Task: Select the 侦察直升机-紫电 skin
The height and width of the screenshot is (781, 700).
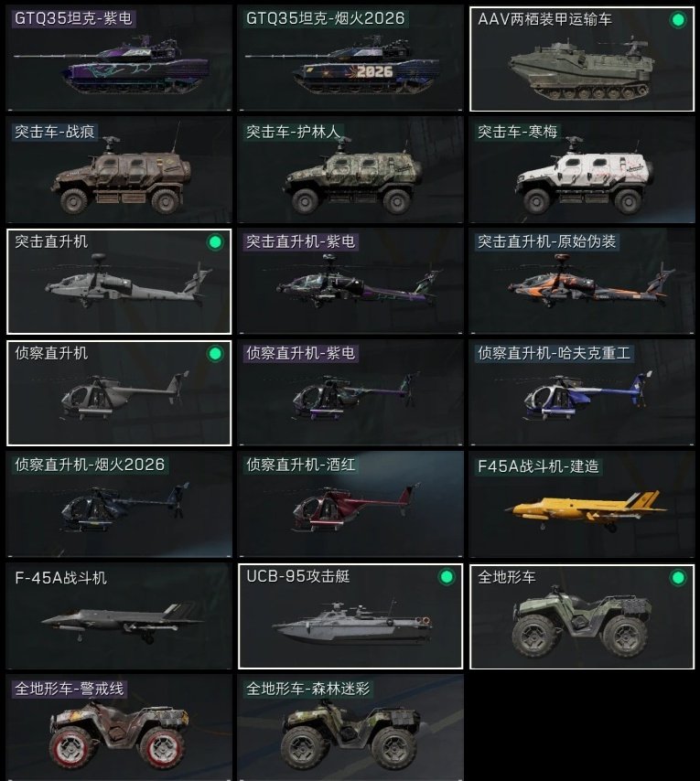Action: coord(350,393)
